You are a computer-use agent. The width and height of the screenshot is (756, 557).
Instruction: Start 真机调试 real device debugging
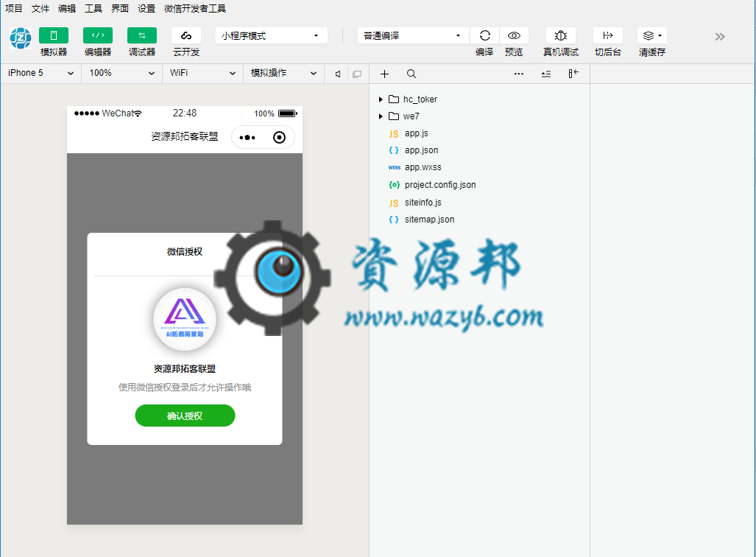560,35
